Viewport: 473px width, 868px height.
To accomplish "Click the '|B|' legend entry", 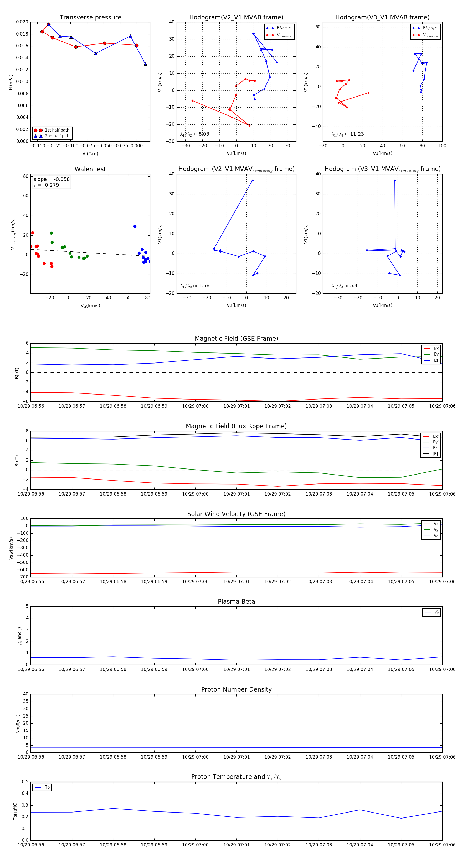I will pos(431,454).
